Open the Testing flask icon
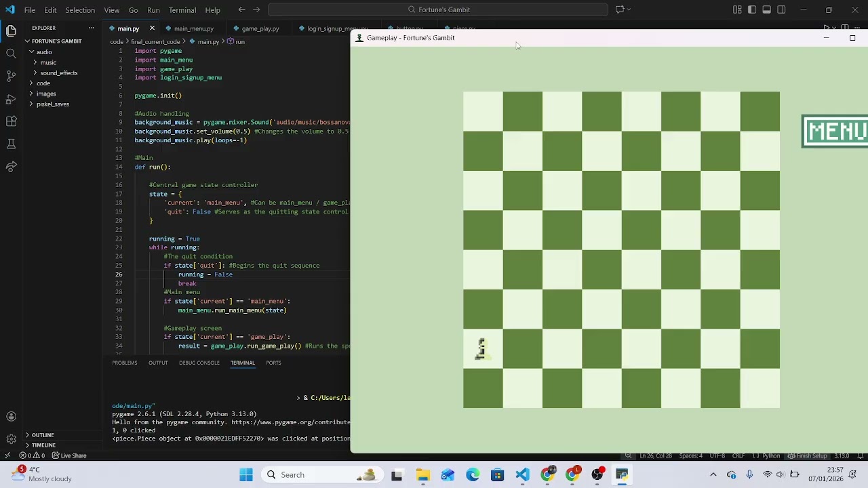Viewport: 868px width, 488px height. 11,144
